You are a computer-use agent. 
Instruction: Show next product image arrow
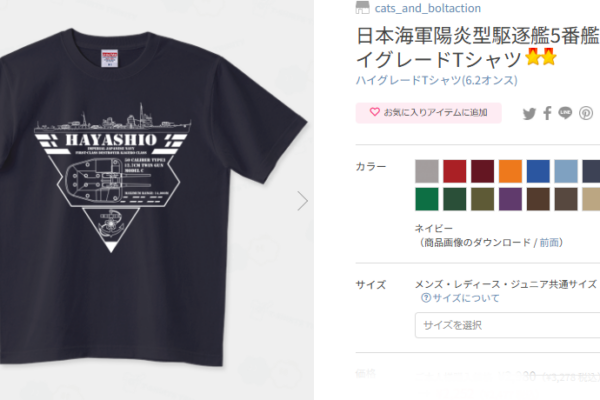pos(302,201)
